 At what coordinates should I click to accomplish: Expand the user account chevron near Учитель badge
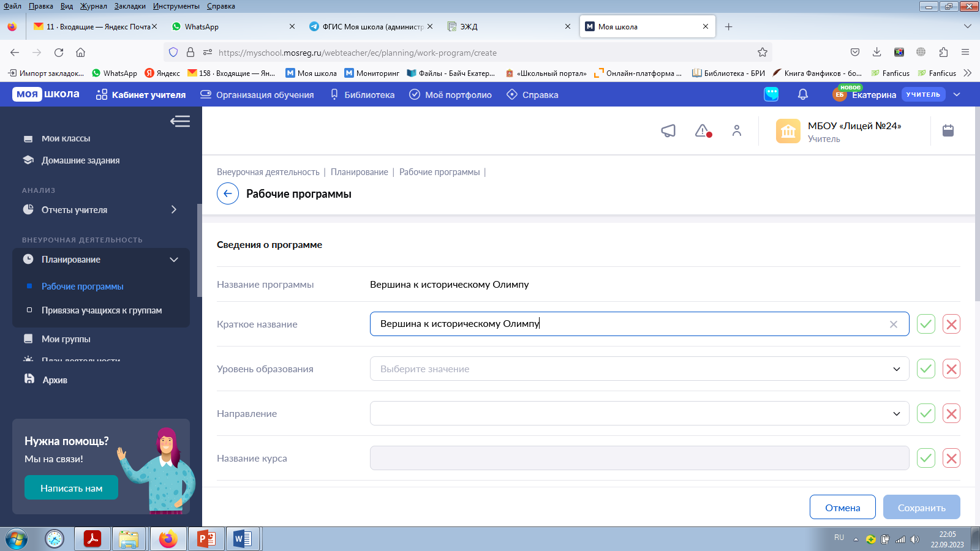click(x=957, y=94)
